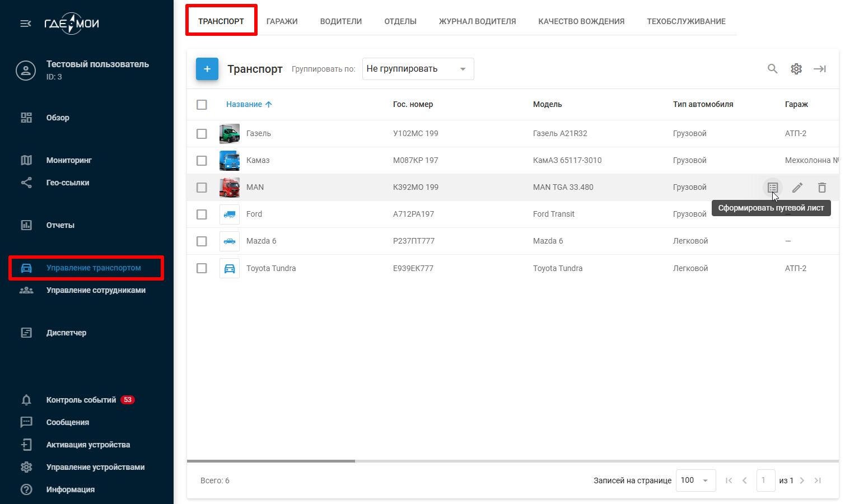
Task: Expand the 'Не группировать' grouping dropdown
Action: coord(418,69)
